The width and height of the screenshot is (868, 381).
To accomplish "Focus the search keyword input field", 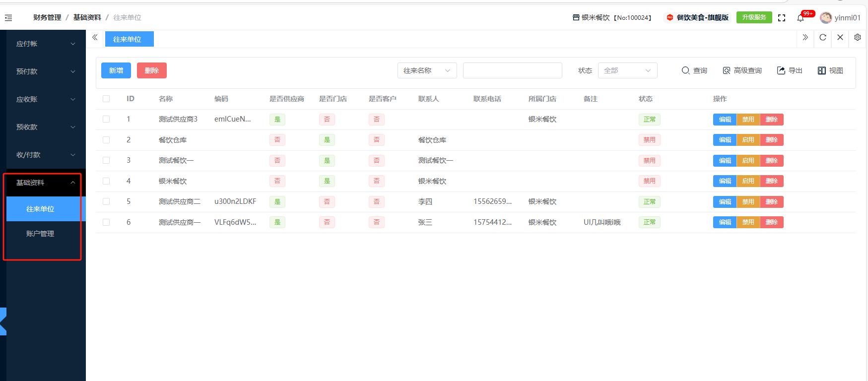I will [x=512, y=70].
